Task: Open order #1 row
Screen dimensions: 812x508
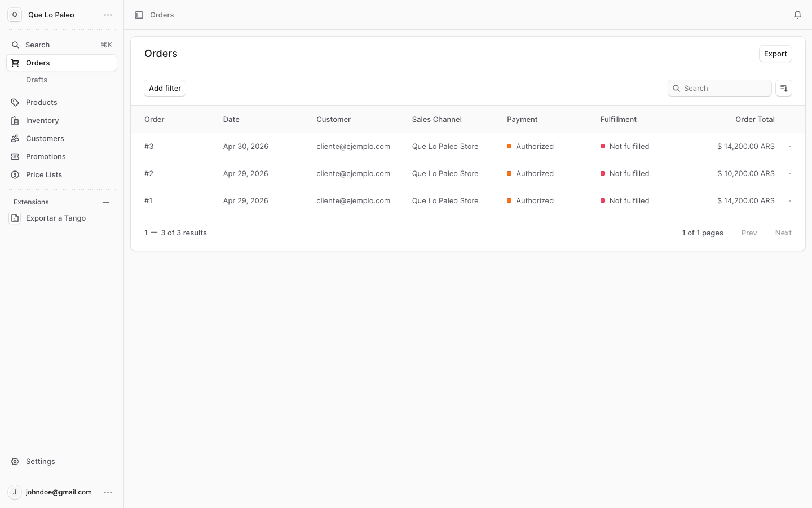Action: pyautogui.click(x=468, y=200)
